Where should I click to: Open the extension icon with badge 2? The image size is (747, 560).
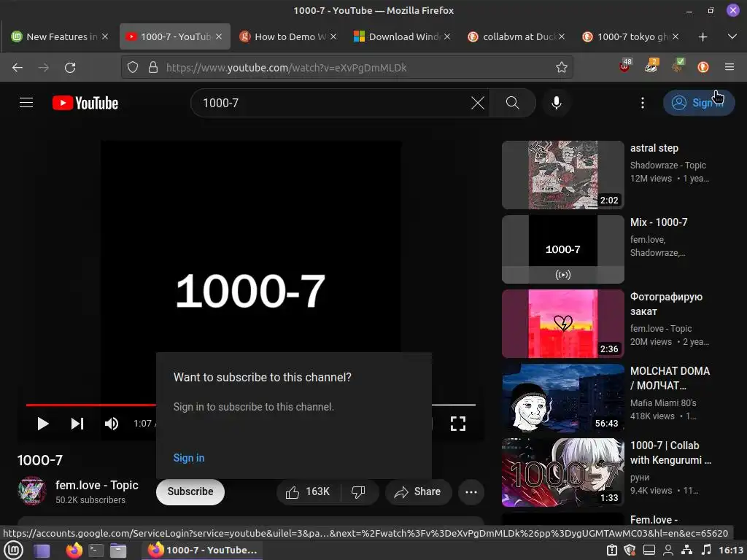pos(651,66)
